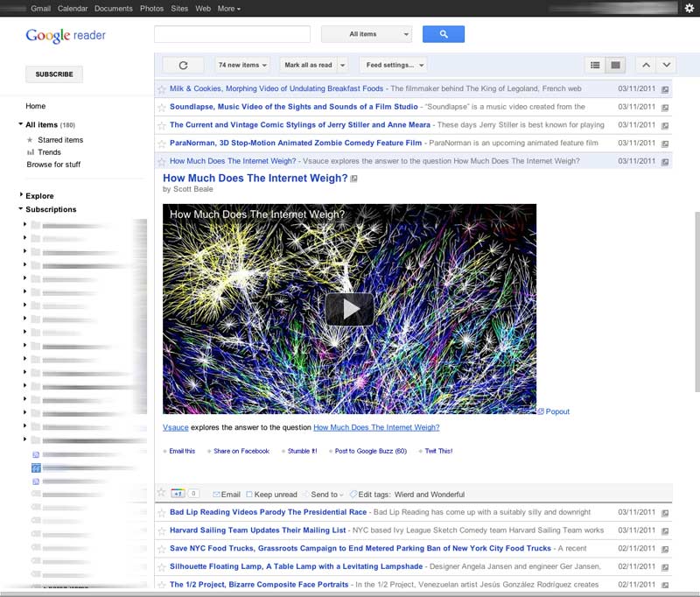Viewport: 700px width, 597px height.
Task: Click the search input field
Action: tap(232, 33)
